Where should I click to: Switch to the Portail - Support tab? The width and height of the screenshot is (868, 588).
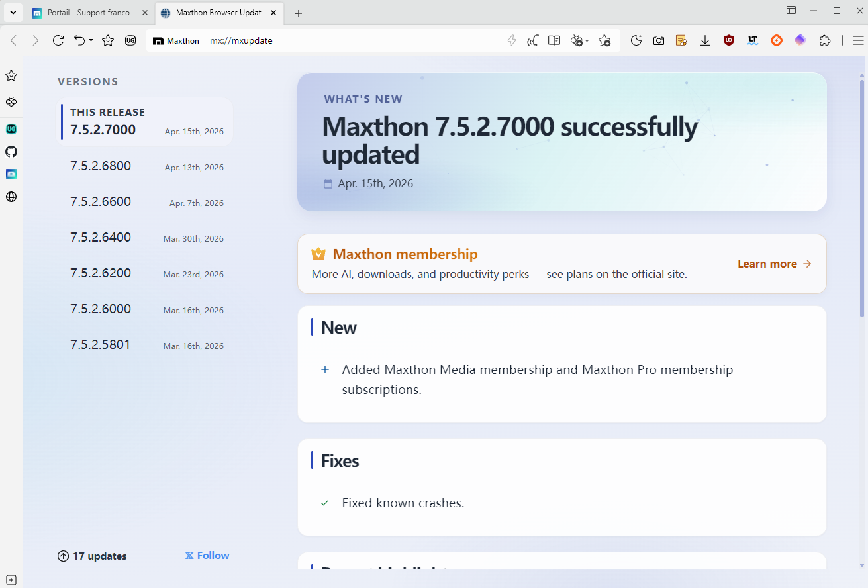(88, 13)
